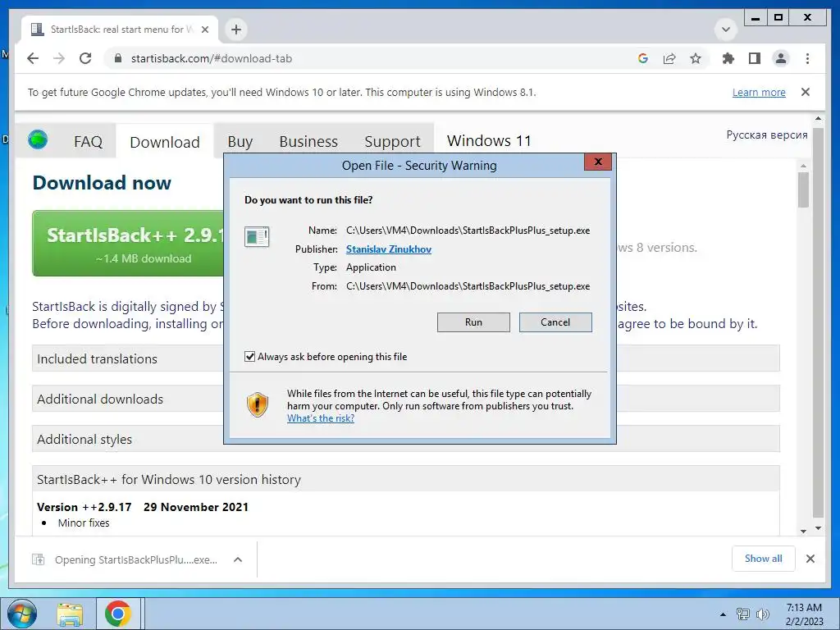The width and height of the screenshot is (840, 630).
Task: Click Show all downloads
Action: click(x=763, y=559)
